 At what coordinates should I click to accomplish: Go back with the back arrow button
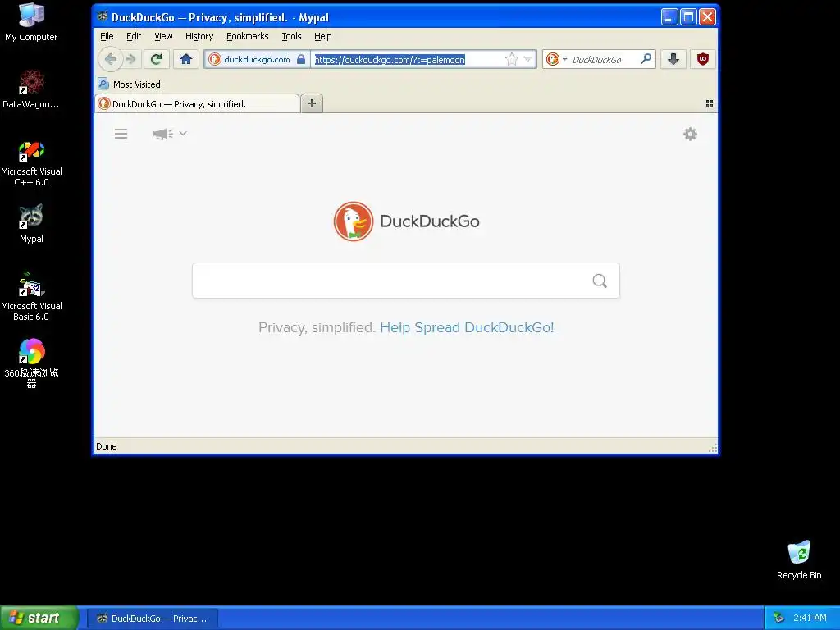111,59
